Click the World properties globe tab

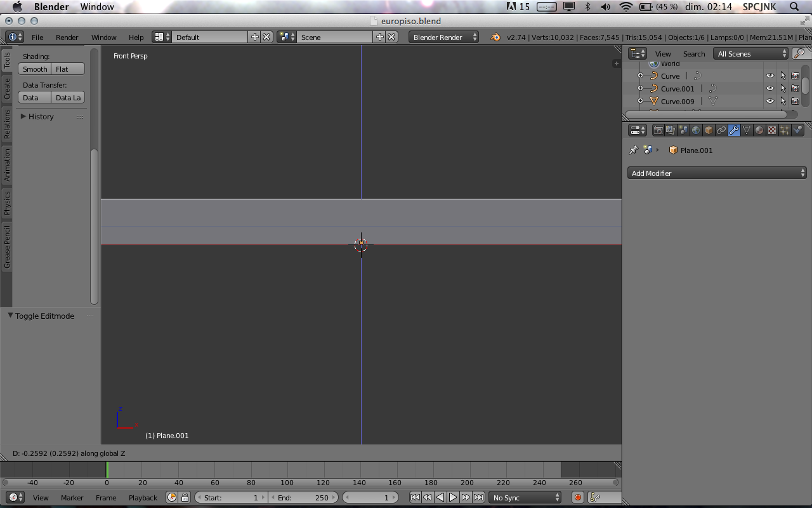point(696,130)
